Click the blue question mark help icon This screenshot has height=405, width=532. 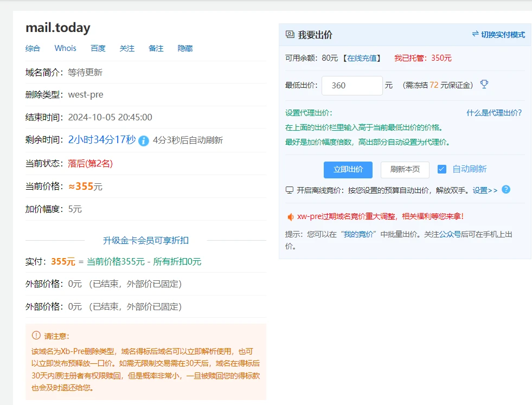[x=506, y=190]
